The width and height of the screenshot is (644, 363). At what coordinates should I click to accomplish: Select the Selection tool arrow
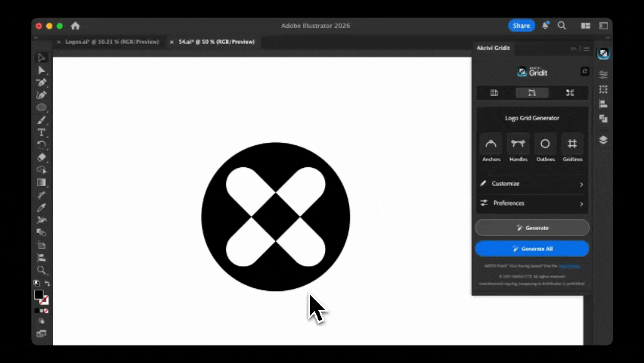pyautogui.click(x=42, y=57)
